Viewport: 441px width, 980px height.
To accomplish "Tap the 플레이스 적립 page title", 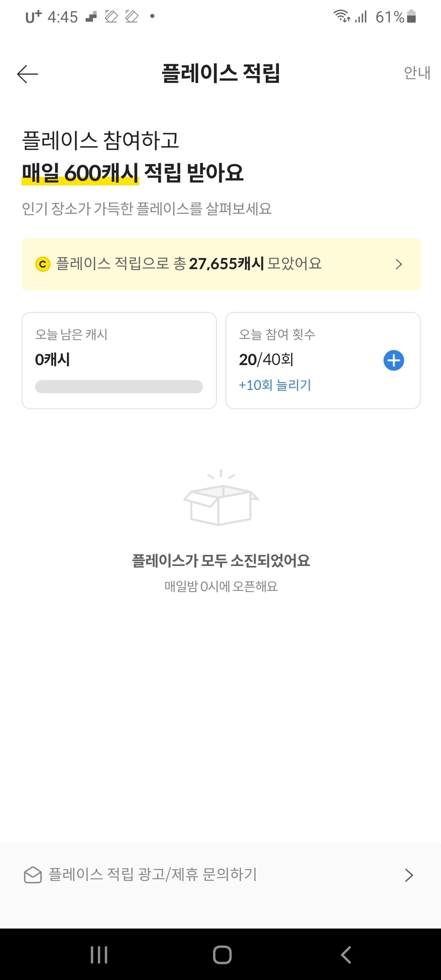I will [220, 73].
